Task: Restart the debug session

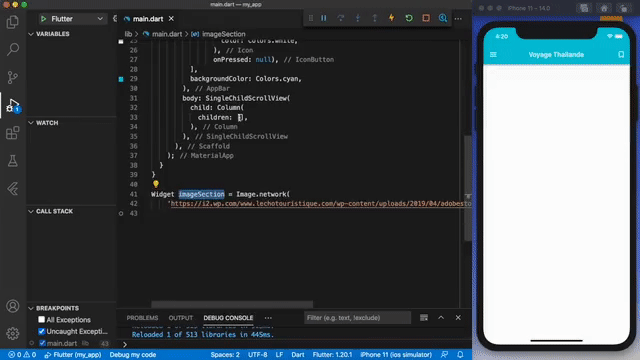Action: [409, 18]
